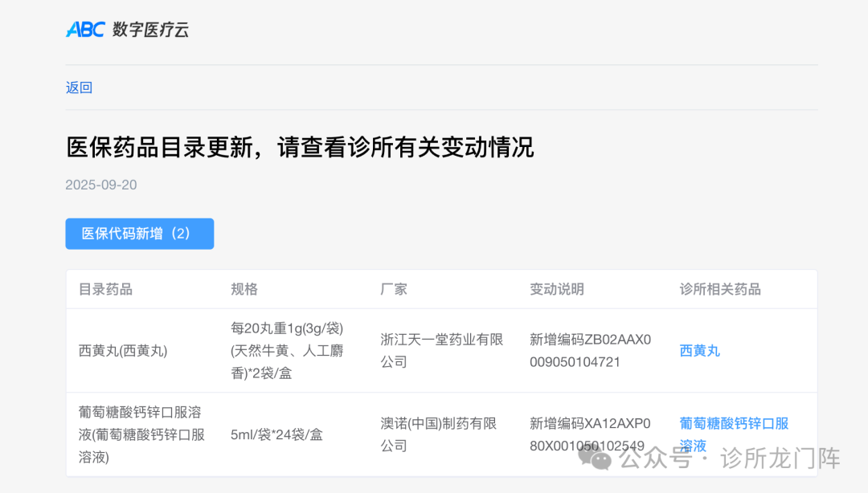868x493 pixels.
Task: Click the 数字医疗云 brand name
Action: coord(150,30)
